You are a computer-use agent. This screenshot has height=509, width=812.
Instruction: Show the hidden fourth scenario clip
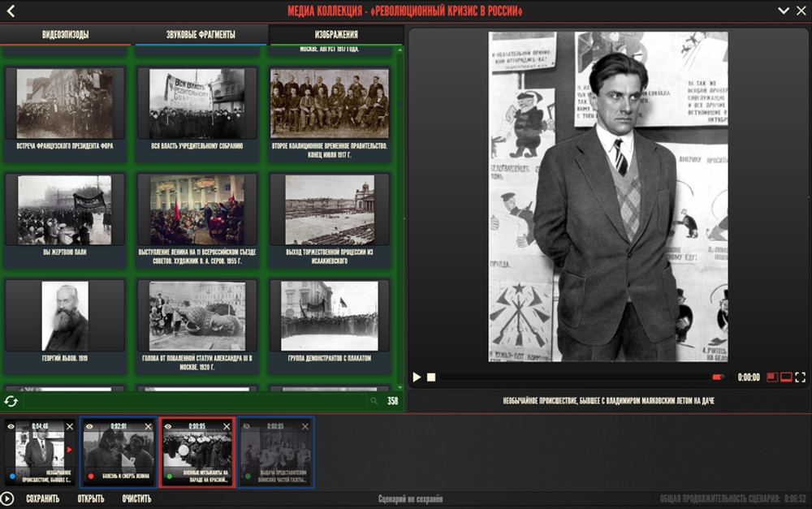click(248, 426)
